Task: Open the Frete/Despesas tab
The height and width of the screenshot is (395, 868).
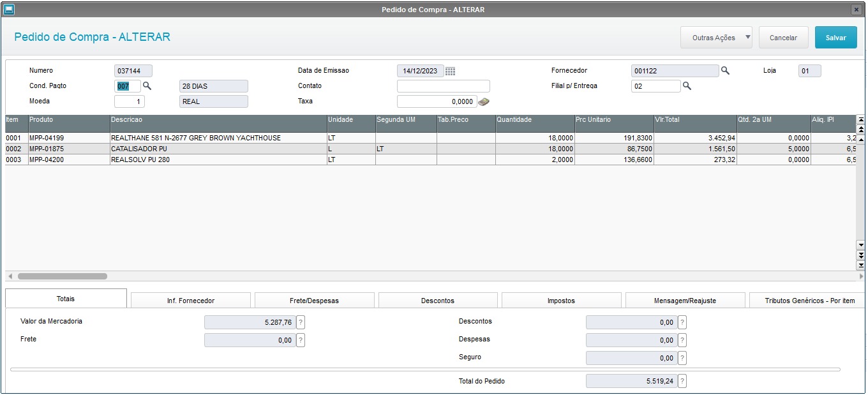Action: [x=314, y=301]
